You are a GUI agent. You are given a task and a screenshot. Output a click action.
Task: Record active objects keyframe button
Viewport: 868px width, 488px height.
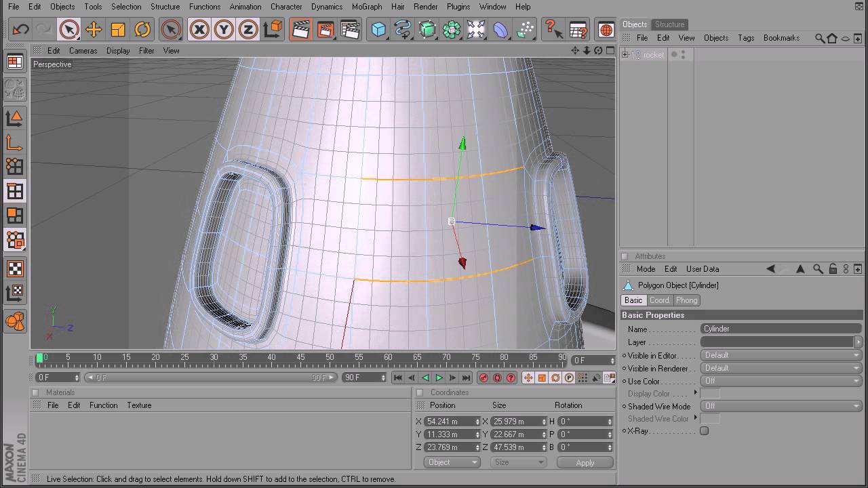tap(484, 378)
